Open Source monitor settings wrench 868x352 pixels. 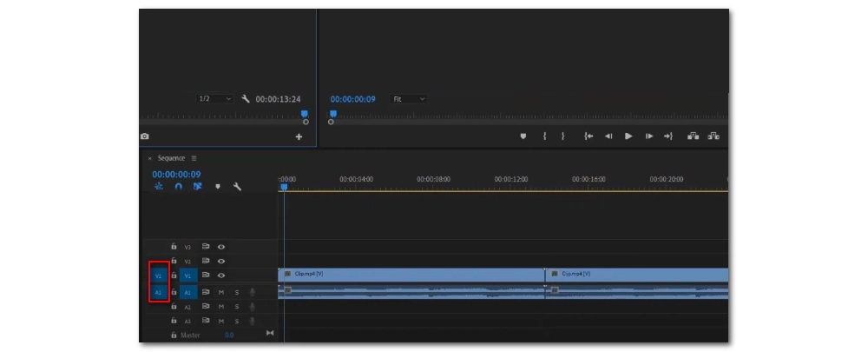[x=246, y=99]
